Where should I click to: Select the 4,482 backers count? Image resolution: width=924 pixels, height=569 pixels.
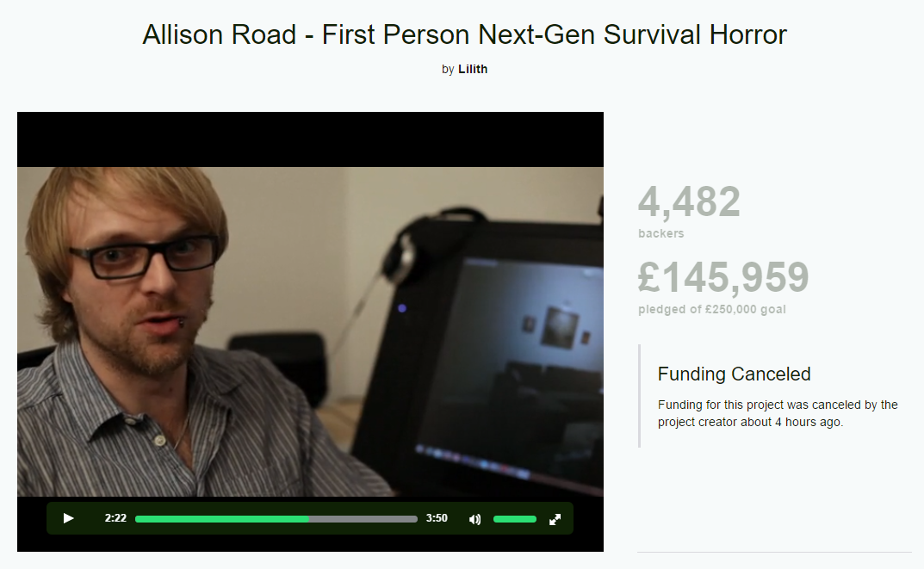point(689,201)
